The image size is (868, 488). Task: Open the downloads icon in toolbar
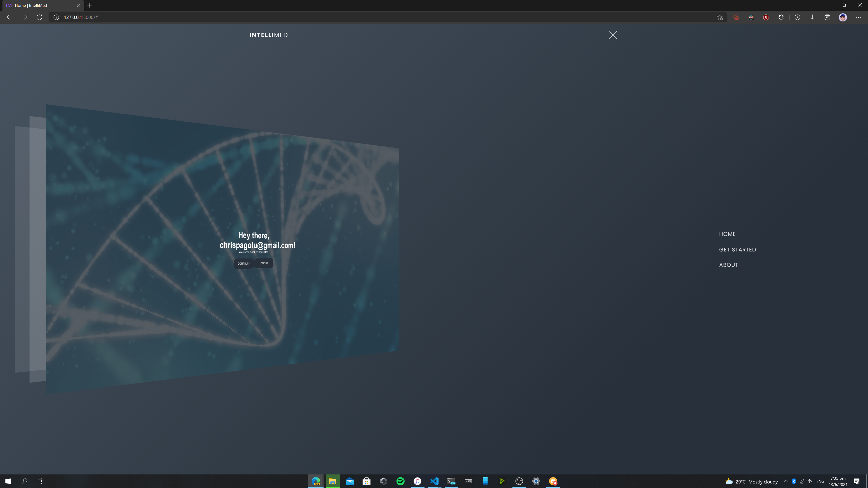pos(812,17)
